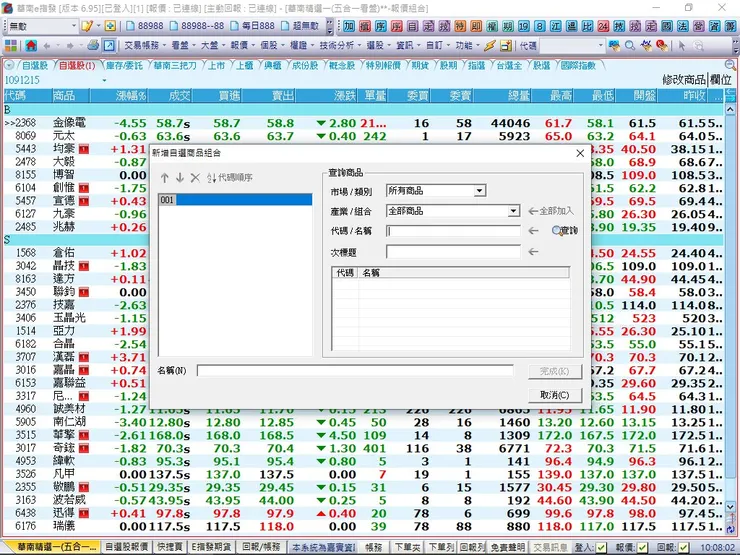Switch to the 華南三把刀 tab
This screenshot has width=740, height=555.
[175, 66]
